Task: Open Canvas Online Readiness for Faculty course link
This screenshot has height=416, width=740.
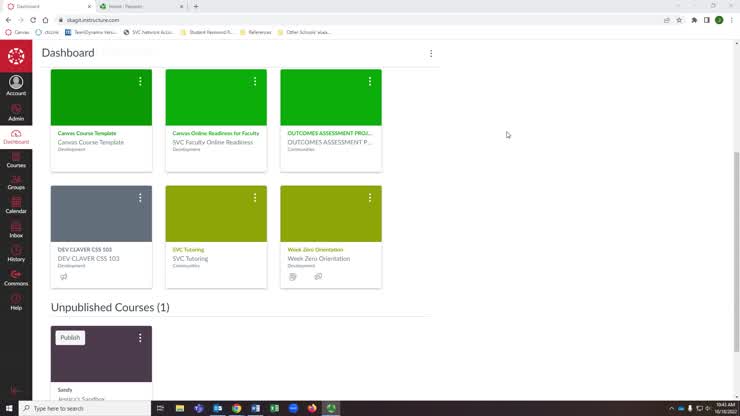Action: point(216,133)
